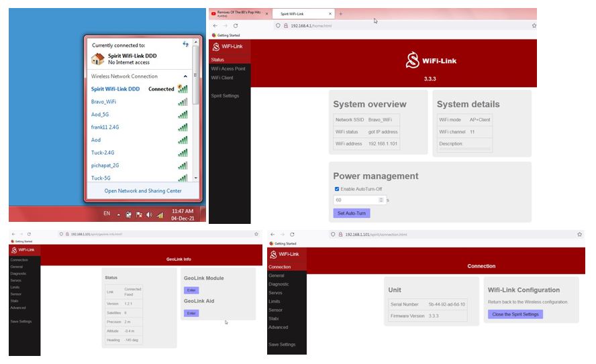Go back in the 192.168.4.1 browser window
The width and height of the screenshot is (596, 364).
tap(215, 25)
